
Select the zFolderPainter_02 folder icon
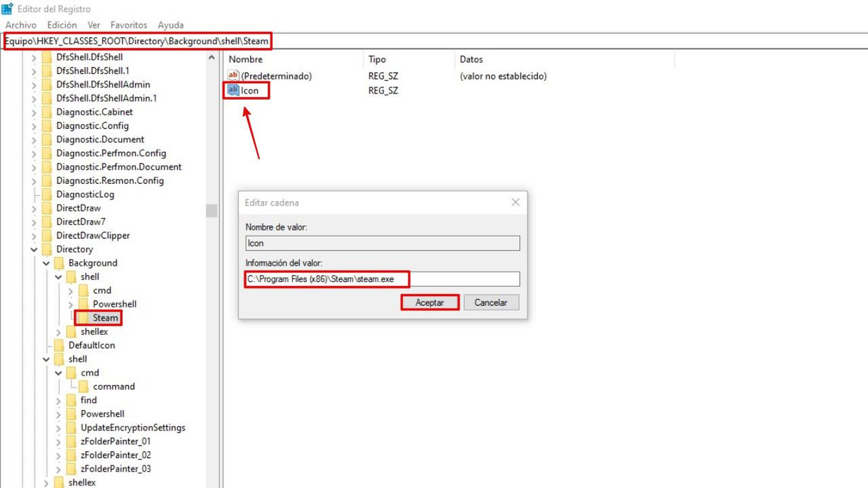71,455
